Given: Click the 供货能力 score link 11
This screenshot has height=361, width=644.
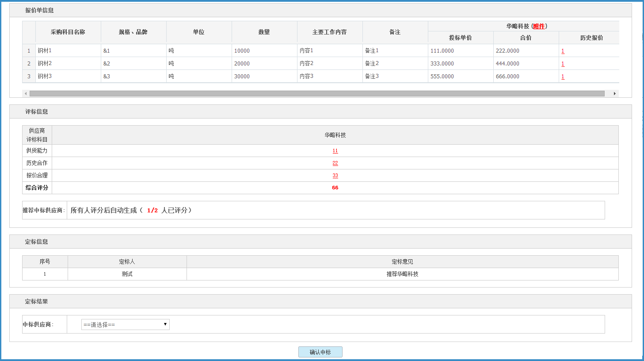Looking at the screenshot, I should tap(335, 151).
